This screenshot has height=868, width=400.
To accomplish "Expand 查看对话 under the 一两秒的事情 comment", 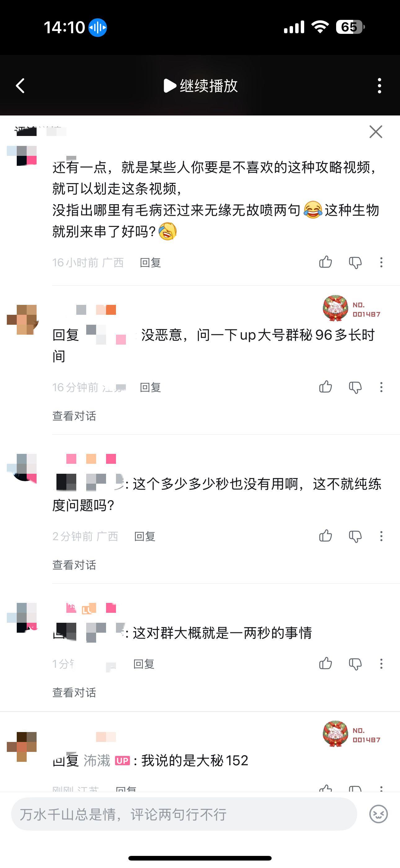I will 74,693.
